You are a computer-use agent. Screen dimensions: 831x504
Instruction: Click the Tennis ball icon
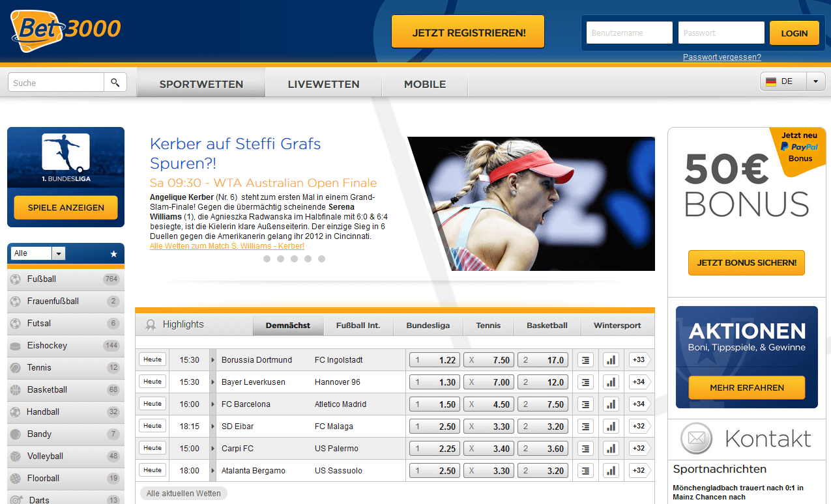(x=15, y=368)
